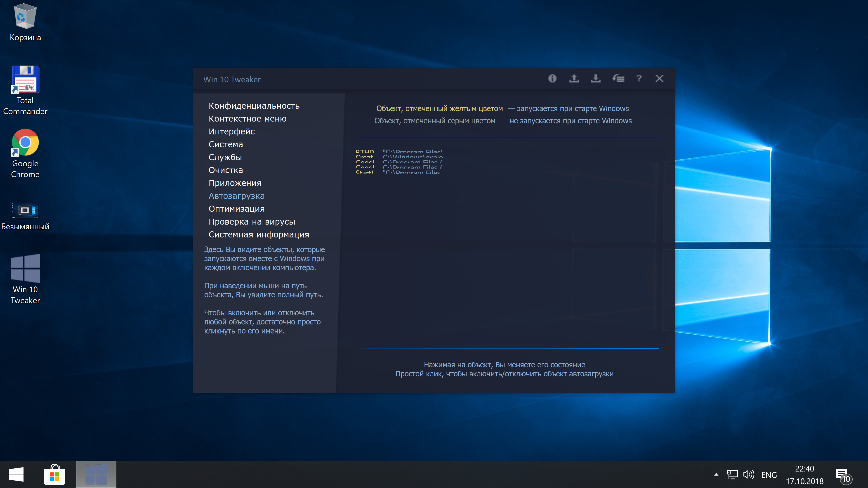Open the Total Commander desktop shortcut

tap(25, 90)
